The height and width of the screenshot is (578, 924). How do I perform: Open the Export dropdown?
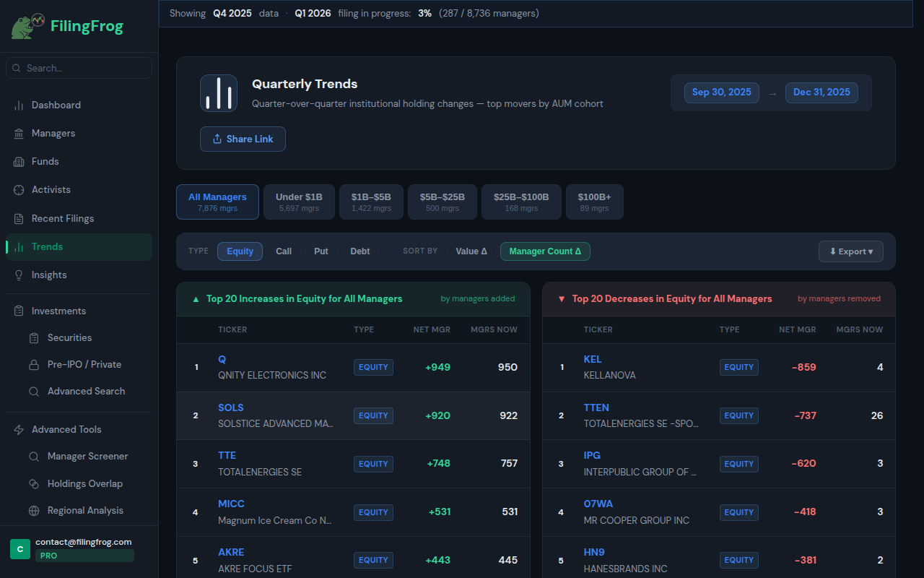pos(850,251)
